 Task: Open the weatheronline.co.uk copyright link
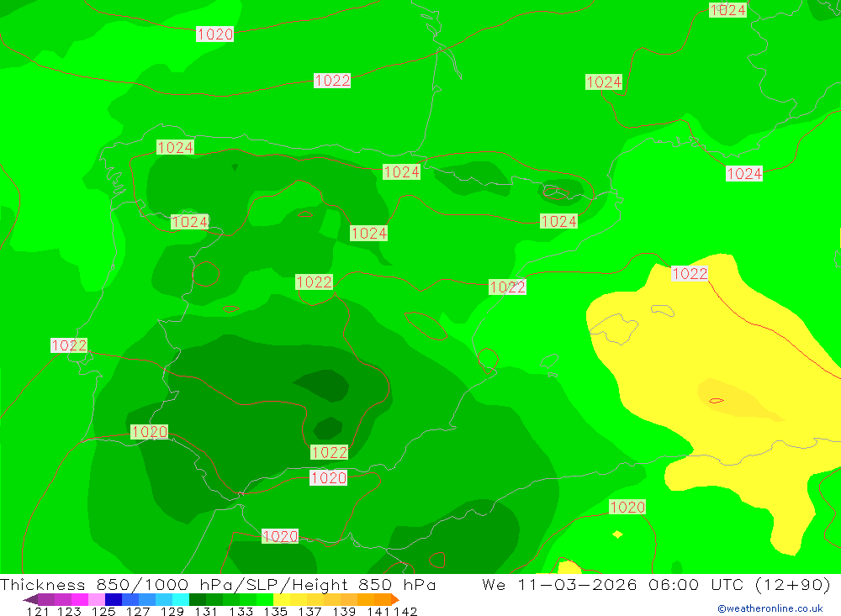[770, 608]
